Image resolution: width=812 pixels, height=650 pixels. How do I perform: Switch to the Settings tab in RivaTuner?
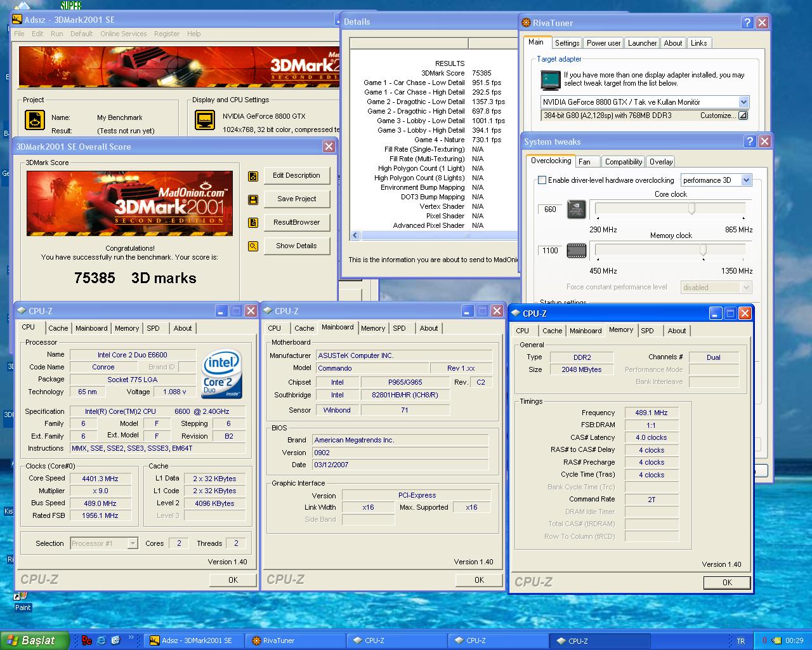coord(566,43)
